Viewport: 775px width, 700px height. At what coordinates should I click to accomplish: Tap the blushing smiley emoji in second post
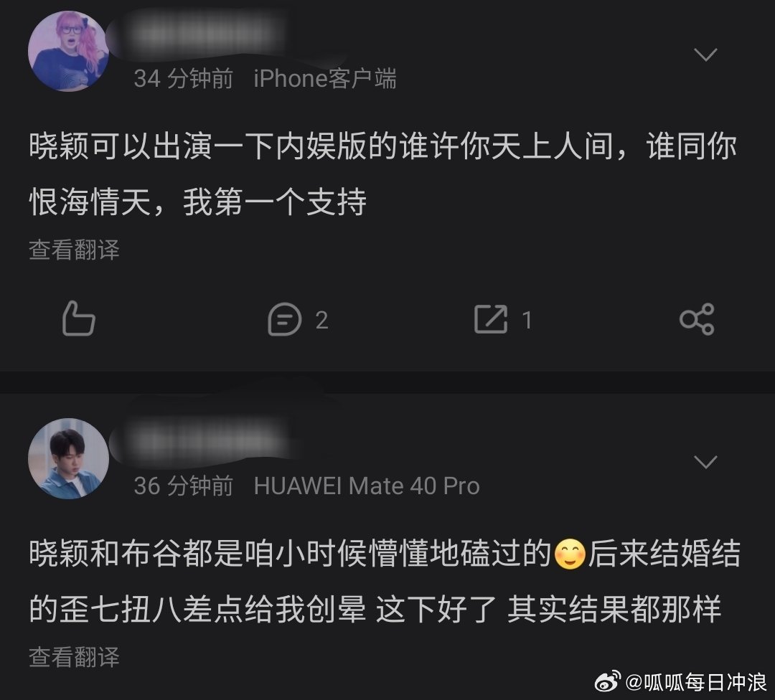pyautogui.click(x=570, y=554)
